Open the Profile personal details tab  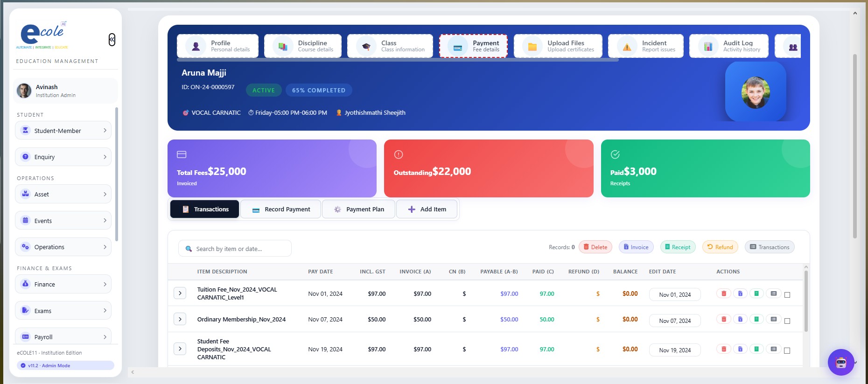click(x=217, y=46)
